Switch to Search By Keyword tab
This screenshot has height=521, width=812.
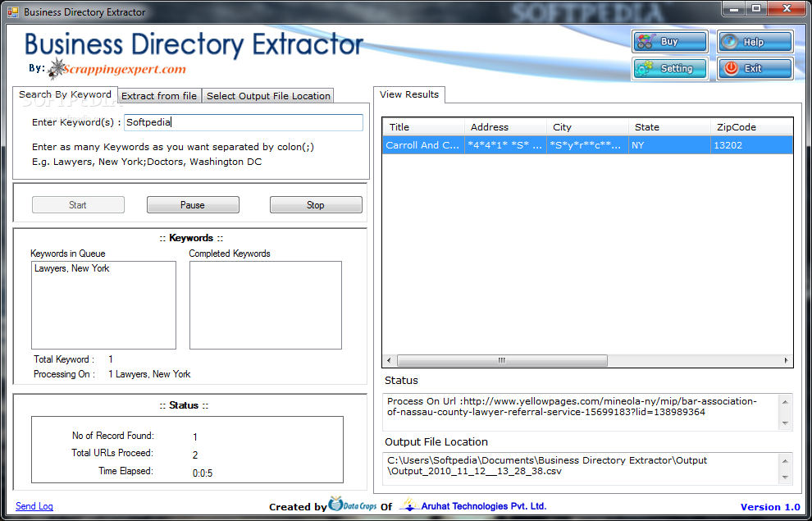click(66, 95)
